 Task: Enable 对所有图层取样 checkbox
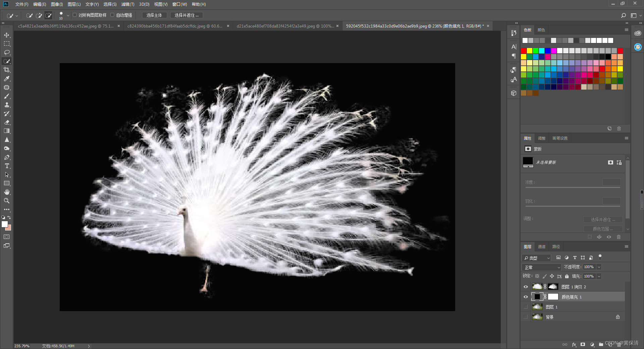coord(75,15)
